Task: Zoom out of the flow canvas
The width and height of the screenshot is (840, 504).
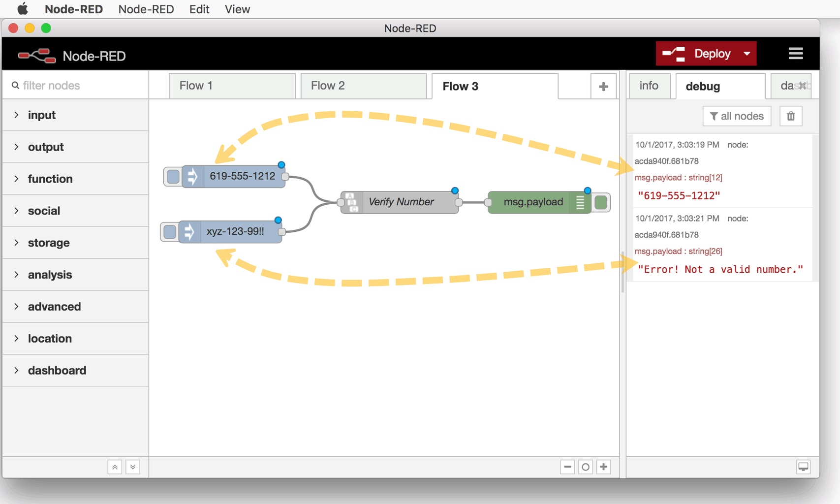Action: tap(567, 467)
